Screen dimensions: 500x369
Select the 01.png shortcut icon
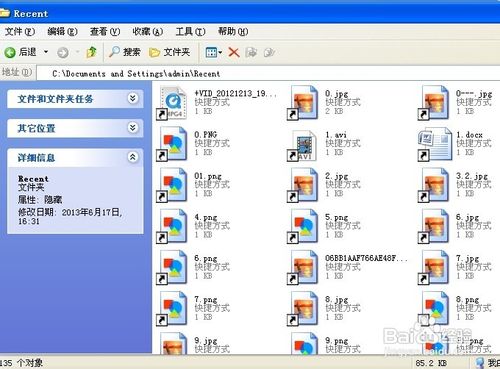172,185
